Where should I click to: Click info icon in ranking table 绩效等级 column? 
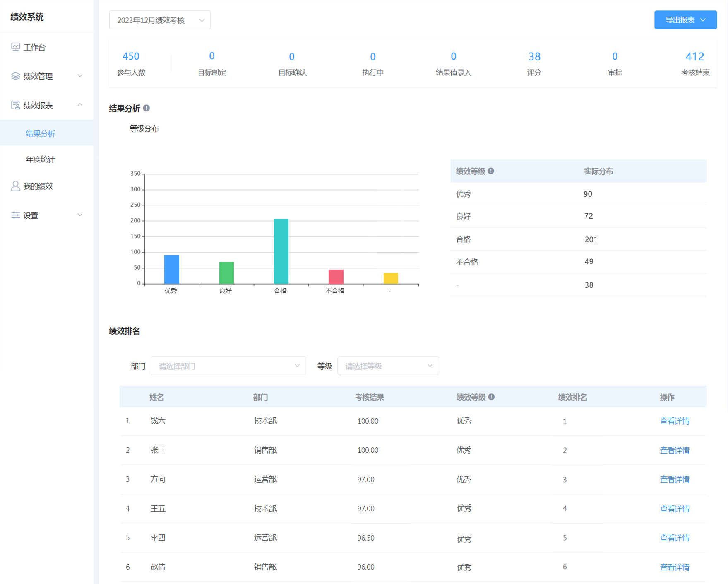click(x=491, y=397)
